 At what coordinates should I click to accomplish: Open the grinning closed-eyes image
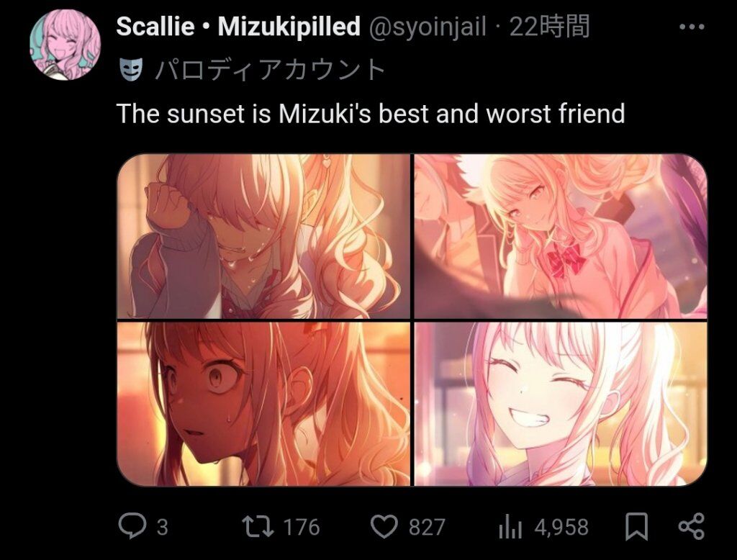561,404
